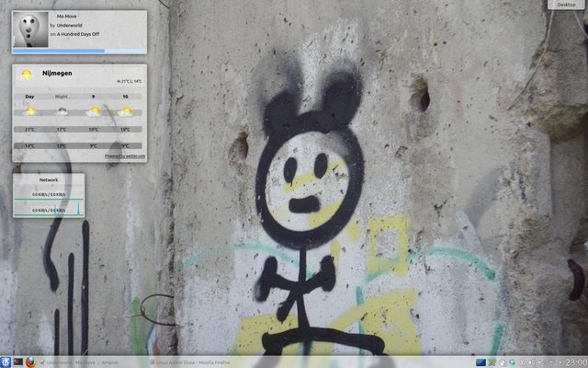The width and height of the screenshot is (588, 368).
Task: Click the blue desktop pager icon
Action: click(x=481, y=362)
